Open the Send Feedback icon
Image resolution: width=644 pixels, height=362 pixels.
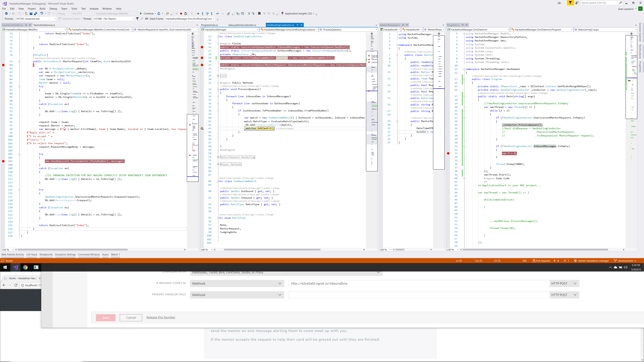577,3
